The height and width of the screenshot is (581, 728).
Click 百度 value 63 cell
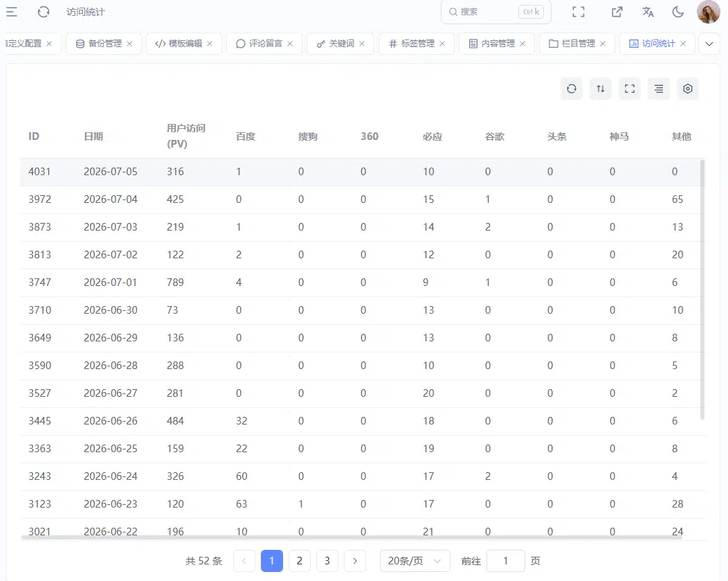tap(242, 504)
